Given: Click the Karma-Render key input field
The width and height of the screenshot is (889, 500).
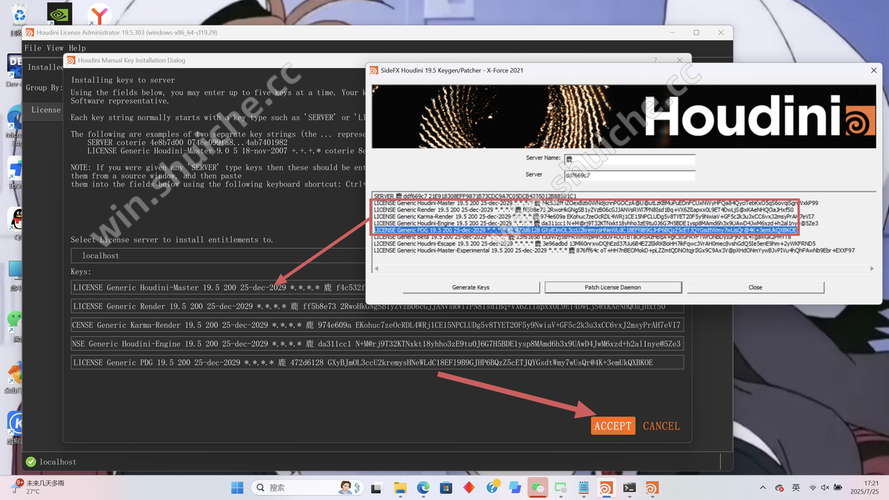Looking at the screenshot, I should [x=377, y=325].
